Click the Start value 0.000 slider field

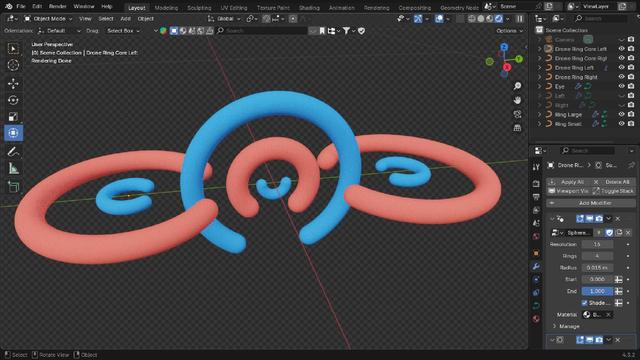pyautogui.click(x=597, y=279)
